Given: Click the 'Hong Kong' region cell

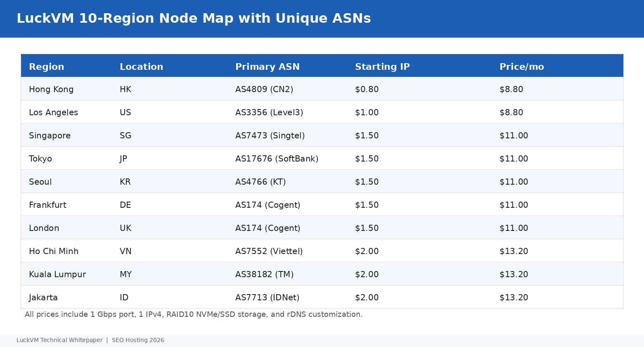Looking at the screenshot, I should point(51,89).
